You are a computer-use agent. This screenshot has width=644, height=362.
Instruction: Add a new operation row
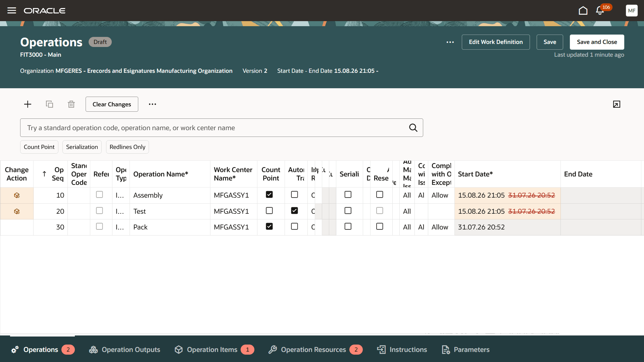[x=28, y=104]
